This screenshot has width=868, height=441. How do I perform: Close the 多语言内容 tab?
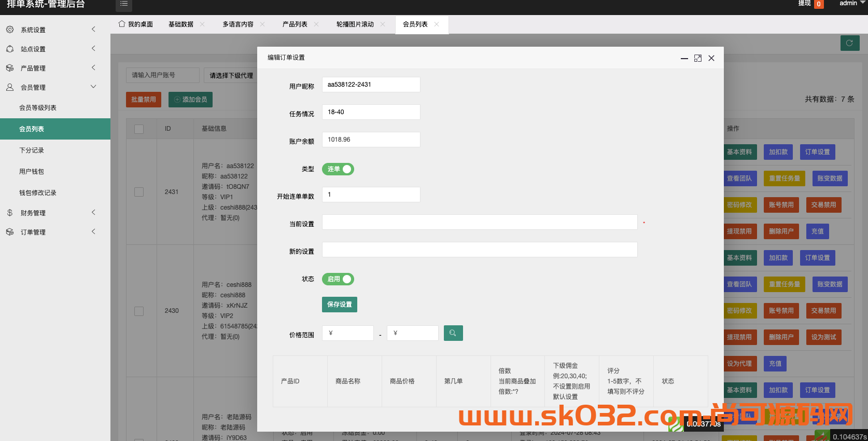tap(262, 24)
